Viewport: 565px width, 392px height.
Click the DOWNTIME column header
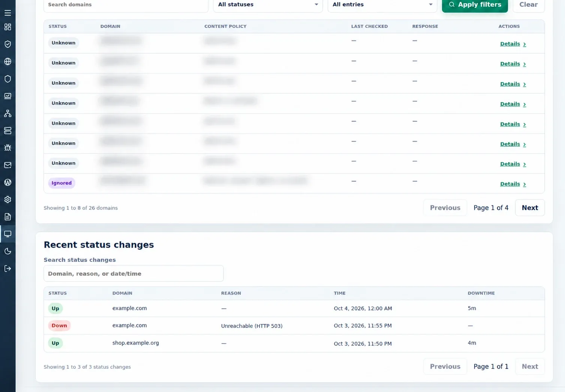point(481,293)
